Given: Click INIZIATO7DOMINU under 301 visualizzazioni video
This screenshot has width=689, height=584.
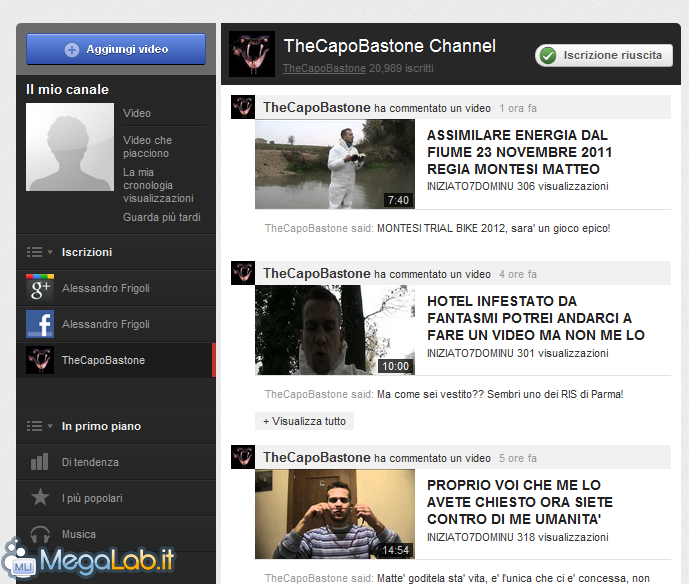Looking at the screenshot, I should 470,353.
